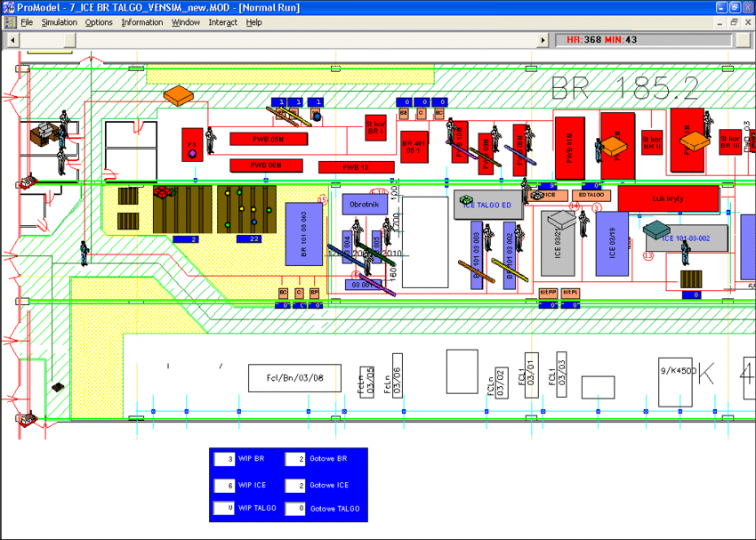Select the worker beside ICE 03/21
The height and width of the screenshot is (540, 756).
(x=583, y=224)
